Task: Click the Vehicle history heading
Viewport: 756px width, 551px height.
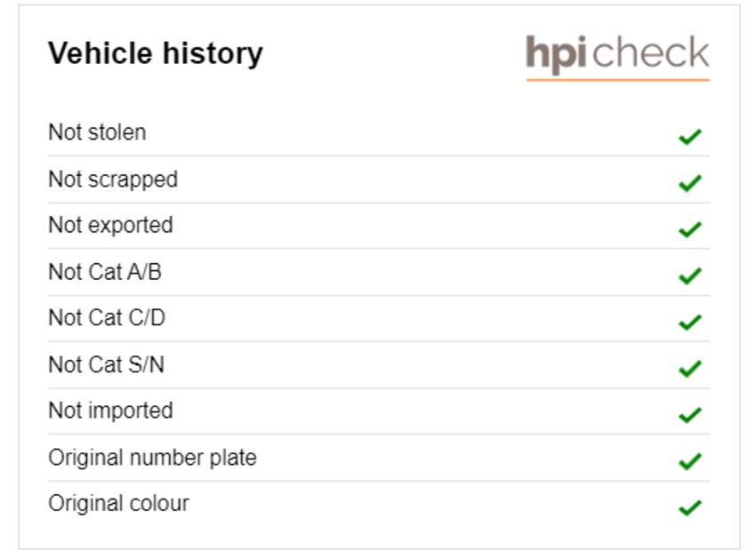Action: click(156, 53)
